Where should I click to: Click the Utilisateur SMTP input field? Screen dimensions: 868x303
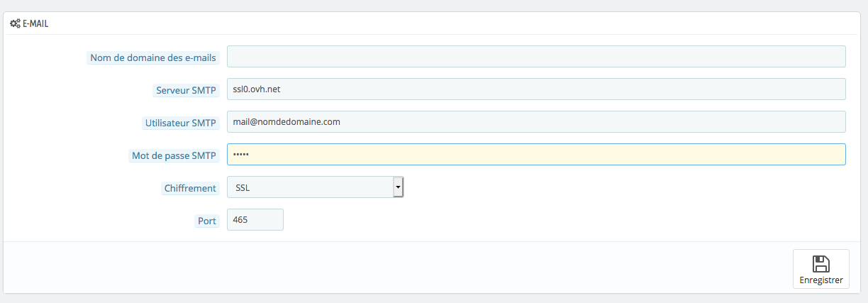click(x=536, y=122)
